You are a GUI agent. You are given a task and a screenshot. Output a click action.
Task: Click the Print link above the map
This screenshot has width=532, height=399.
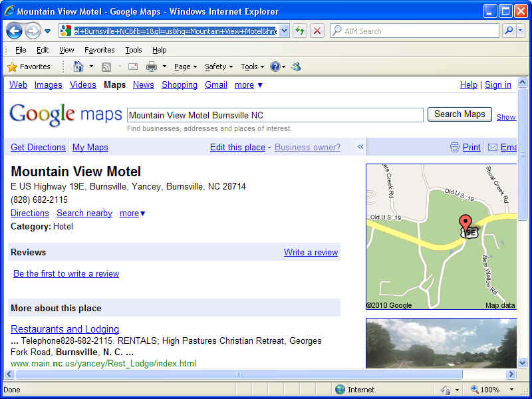click(471, 147)
